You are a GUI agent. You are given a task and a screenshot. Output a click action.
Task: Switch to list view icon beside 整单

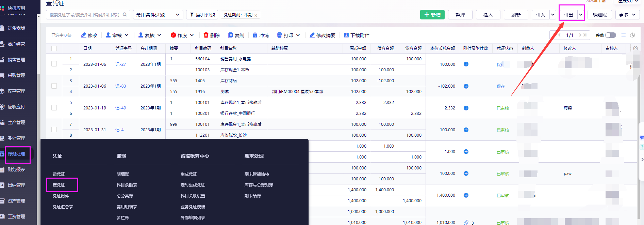(624, 35)
